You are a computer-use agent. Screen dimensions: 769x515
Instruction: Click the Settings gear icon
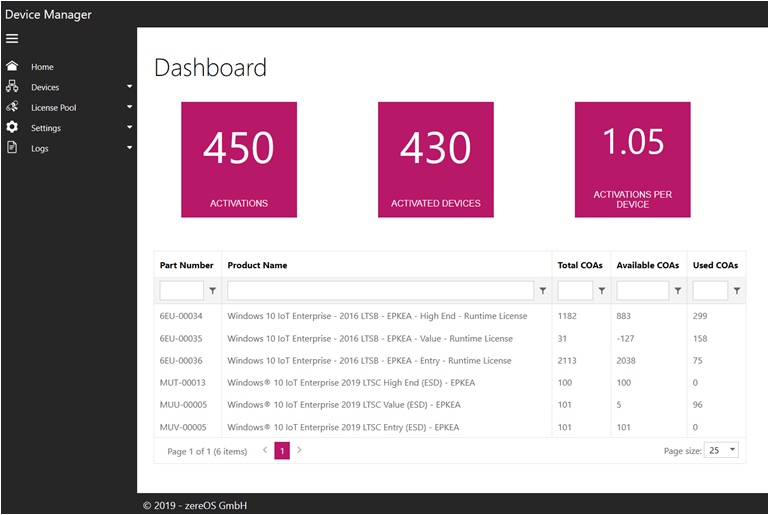click(x=12, y=127)
